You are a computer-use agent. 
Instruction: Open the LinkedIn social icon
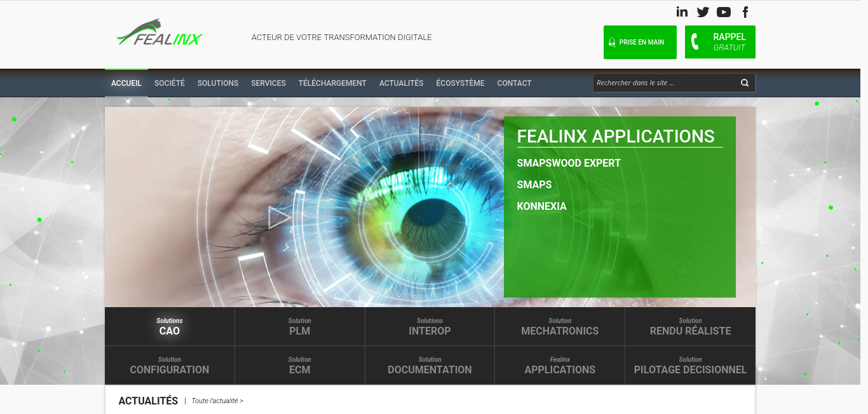pyautogui.click(x=682, y=11)
